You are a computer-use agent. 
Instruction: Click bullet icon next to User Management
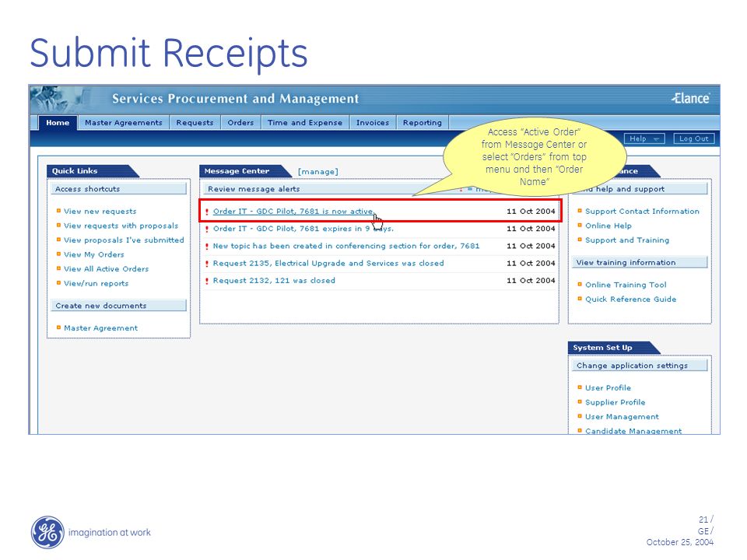click(580, 415)
